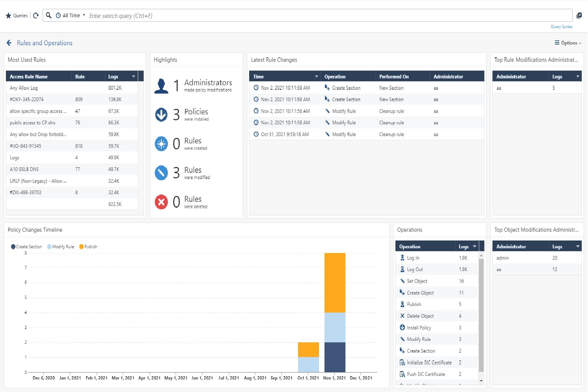Image resolution: width=588 pixels, height=392 pixels.
Task: Refresh the query results
Action: click(x=36, y=15)
